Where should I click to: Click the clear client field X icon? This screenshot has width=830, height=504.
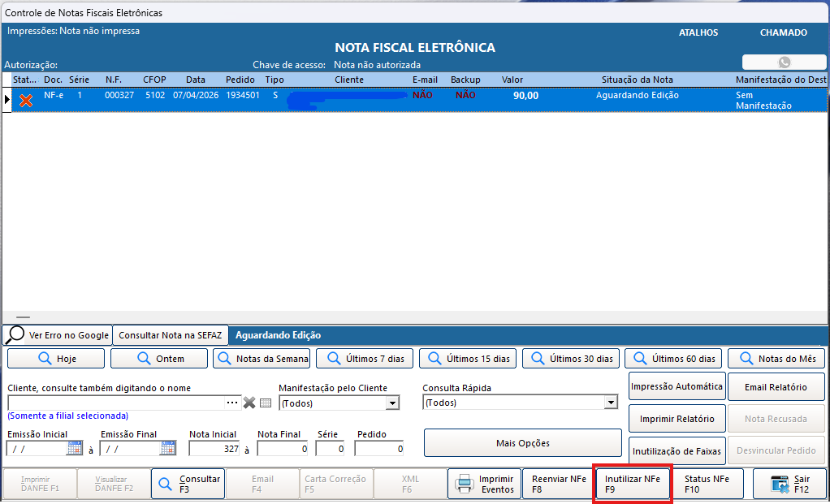tap(249, 403)
